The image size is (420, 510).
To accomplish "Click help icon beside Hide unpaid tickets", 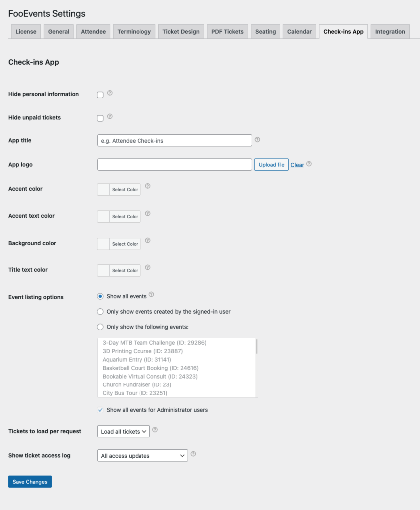I will 110,116.
